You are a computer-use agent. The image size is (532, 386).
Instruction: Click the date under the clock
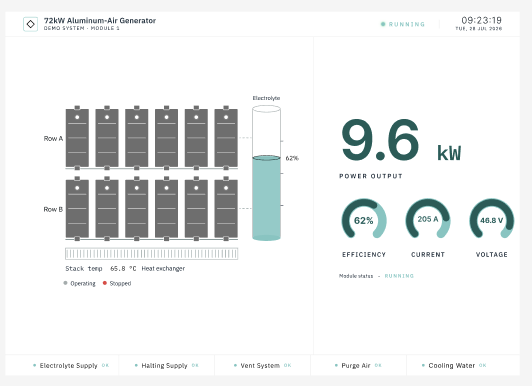[479, 28]
